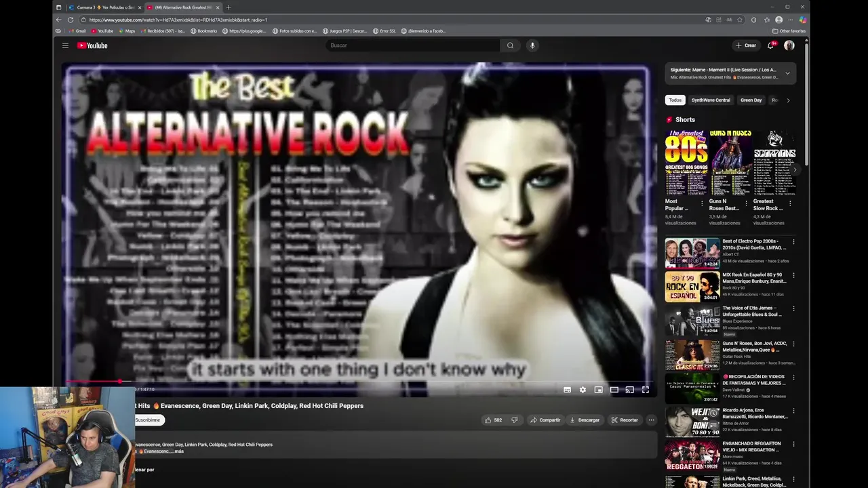Switch to theater mode view
Image resolution: width=868 pixels, height=488 pixels.
pyautogui.click(x=614, y=390)
